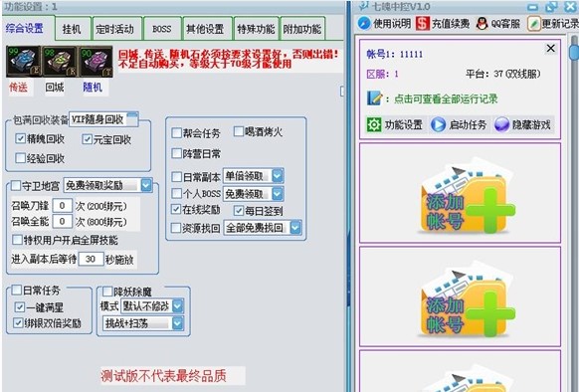Viewport: 579px width, 392px height.
Task: Enable 帮会任务 checkbox
Action: (177, 132)
